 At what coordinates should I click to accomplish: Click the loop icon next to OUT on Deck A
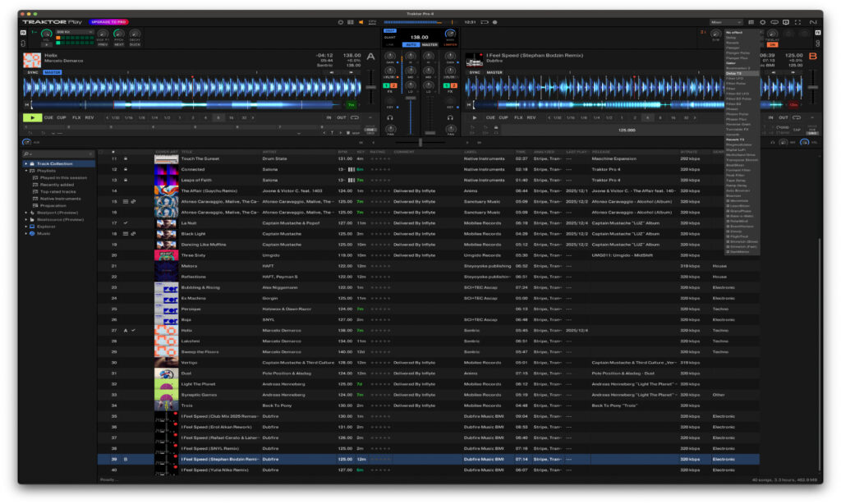354,117
